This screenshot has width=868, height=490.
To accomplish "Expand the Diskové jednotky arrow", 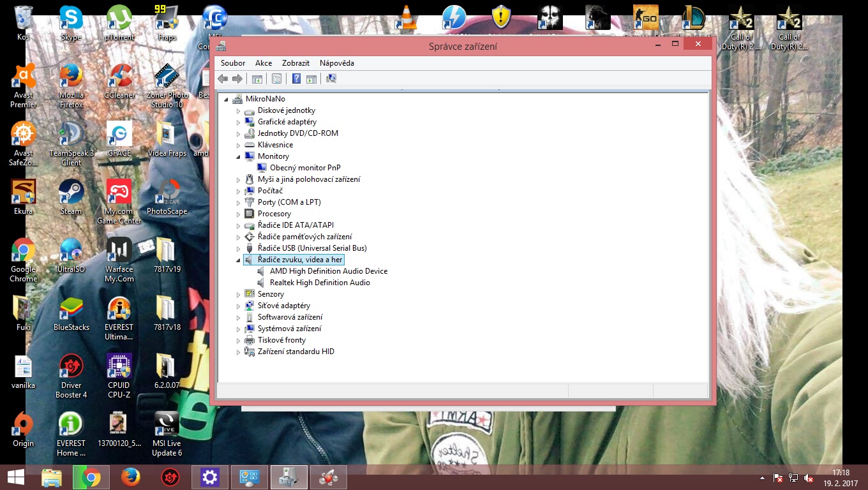I will click(239, 111).
